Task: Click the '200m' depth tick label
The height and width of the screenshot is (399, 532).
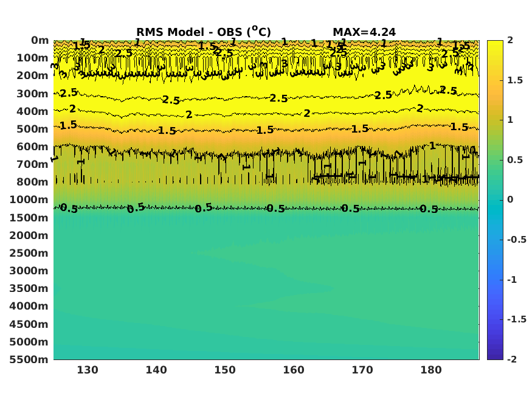Action: click(33, 75)
